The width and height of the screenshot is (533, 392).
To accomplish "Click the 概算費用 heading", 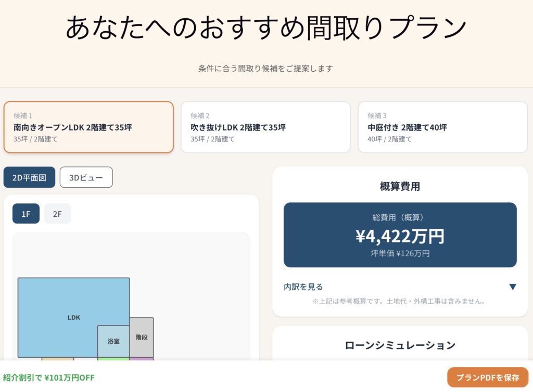I will tap(400, 186).
